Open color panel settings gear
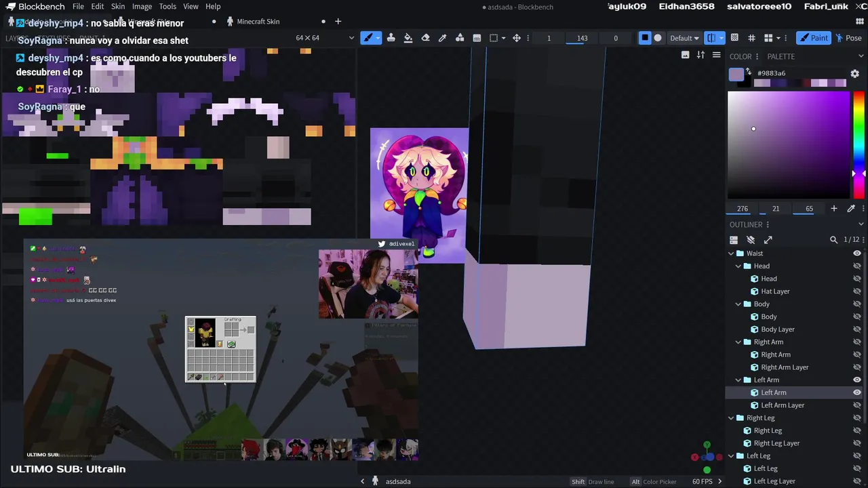This screenshot has height=488, width=868. click(x=854, y=73)
